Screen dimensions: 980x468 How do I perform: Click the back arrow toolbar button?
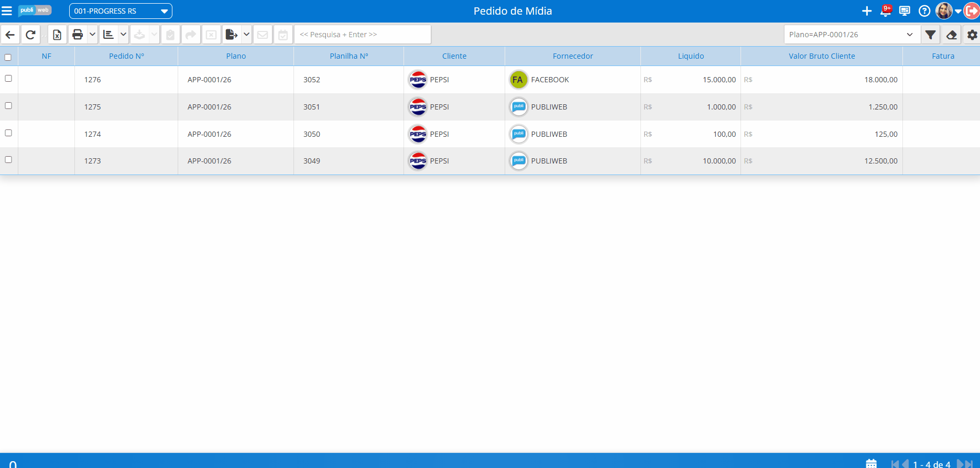pos(10,35)
